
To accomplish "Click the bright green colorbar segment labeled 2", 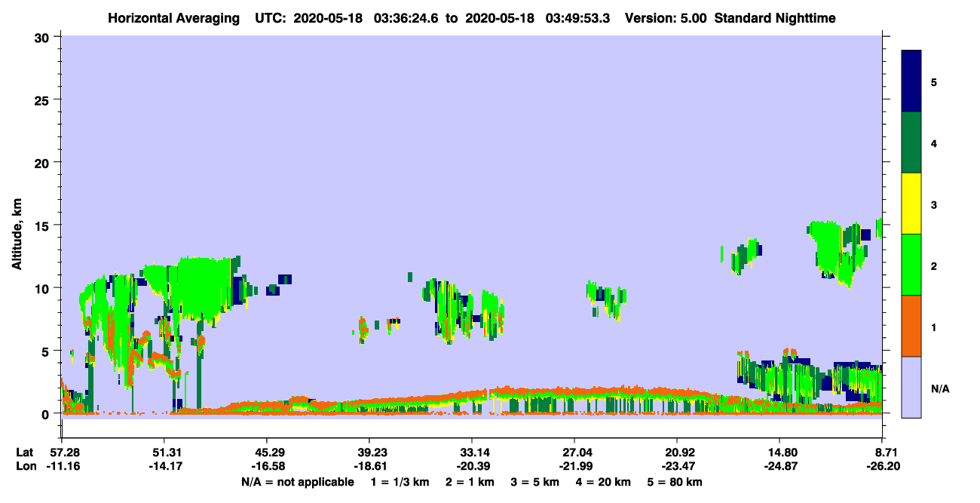I will [911, 265].
